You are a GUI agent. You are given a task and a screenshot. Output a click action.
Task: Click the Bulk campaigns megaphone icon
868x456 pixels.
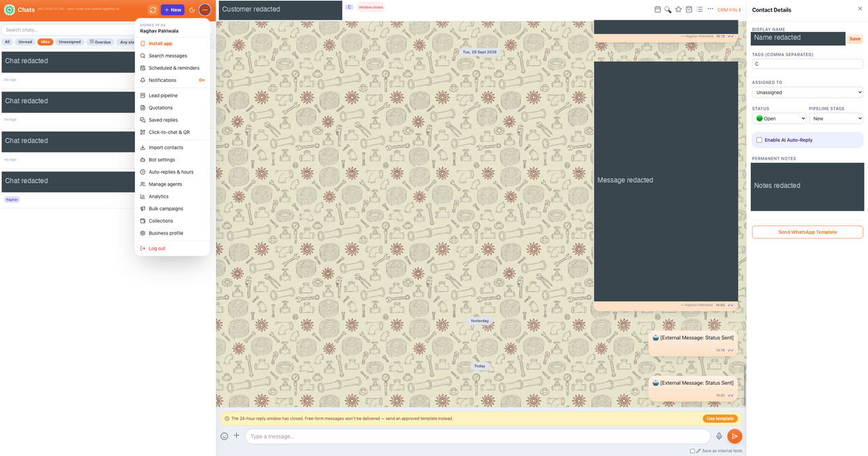pos(143,209)
